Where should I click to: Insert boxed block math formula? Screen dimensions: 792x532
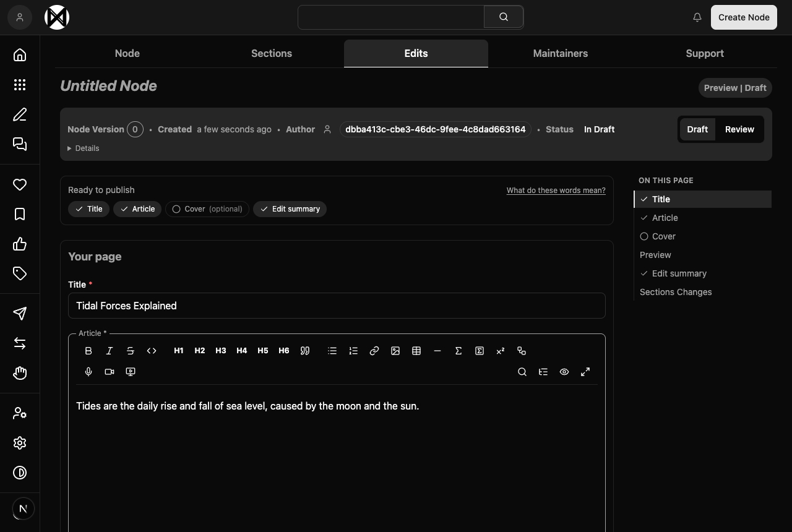pyautogui.click(x=480, y=351)
